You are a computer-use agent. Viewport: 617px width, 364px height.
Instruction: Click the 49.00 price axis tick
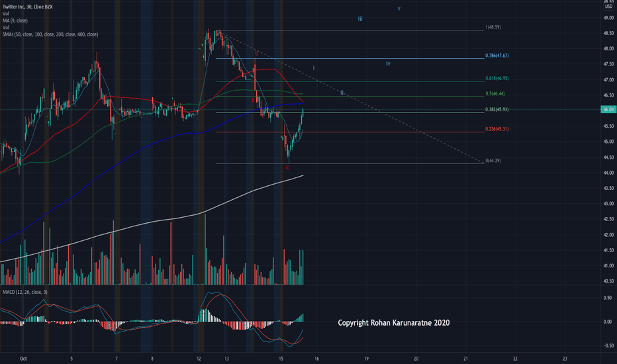[608, 18]
